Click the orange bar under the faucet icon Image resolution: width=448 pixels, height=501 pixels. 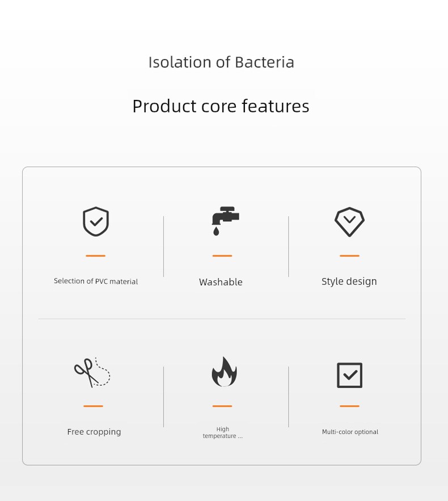point(222,256)
